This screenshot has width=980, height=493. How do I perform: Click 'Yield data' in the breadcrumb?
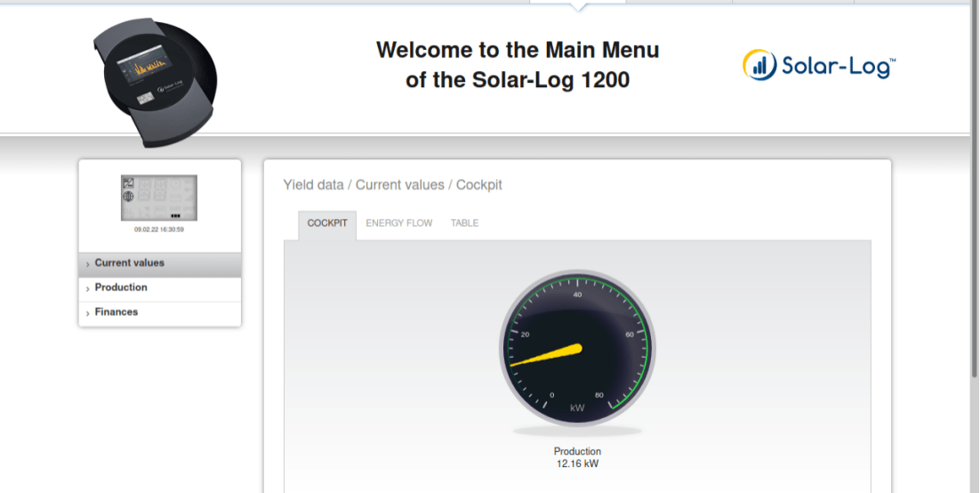tap(313, 185)
